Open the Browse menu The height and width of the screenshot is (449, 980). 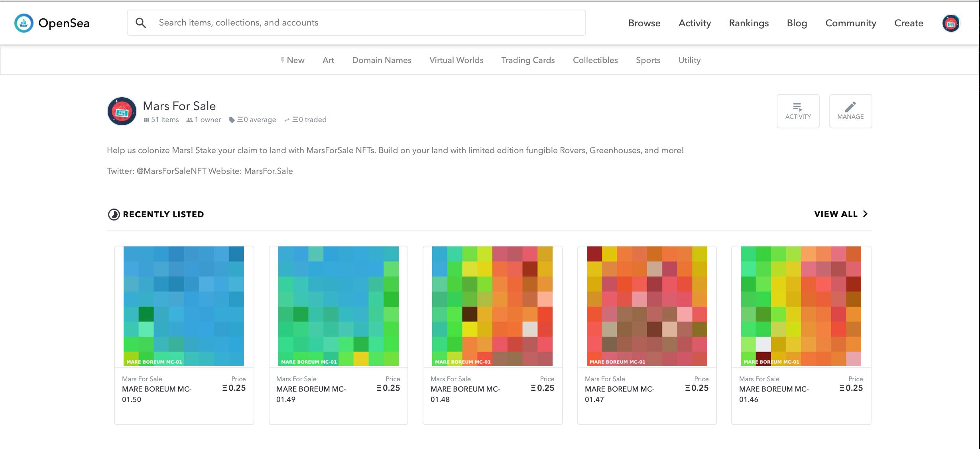(x=644, y=23)
